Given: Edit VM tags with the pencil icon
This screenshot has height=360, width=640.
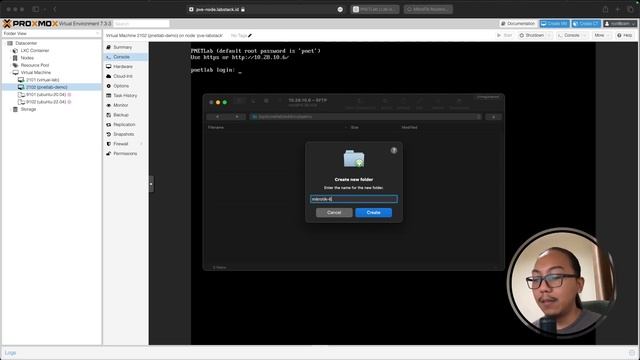Looking at the screenshot, I should tap(250, 36).
